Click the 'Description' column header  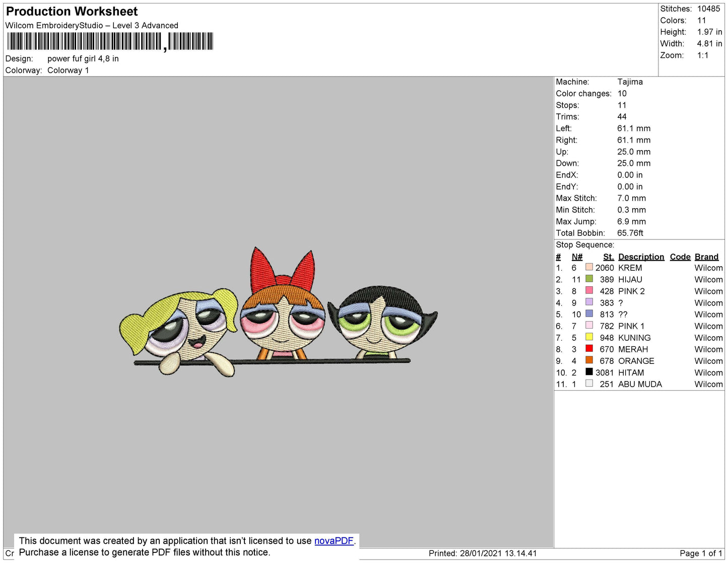tap(641, 257)
